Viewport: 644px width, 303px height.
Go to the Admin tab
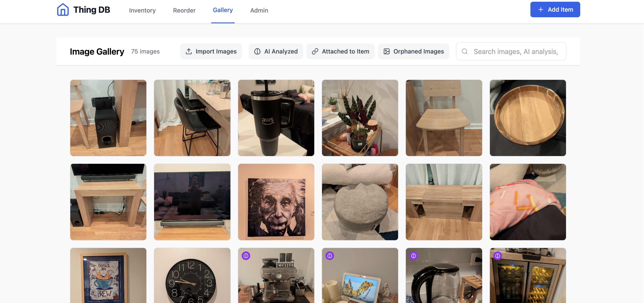click(x=259, y=10)
